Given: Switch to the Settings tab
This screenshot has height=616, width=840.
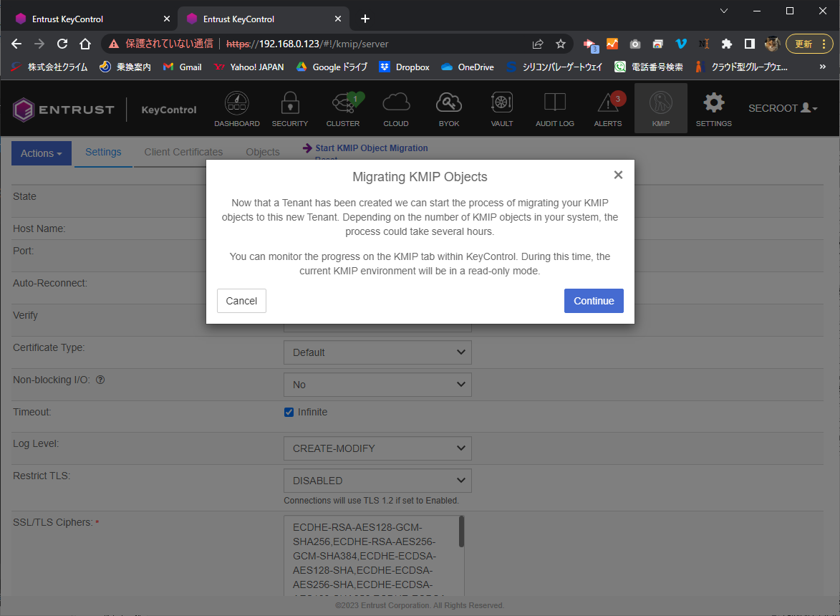Looking at the screenshot, I should pos(103,152).
